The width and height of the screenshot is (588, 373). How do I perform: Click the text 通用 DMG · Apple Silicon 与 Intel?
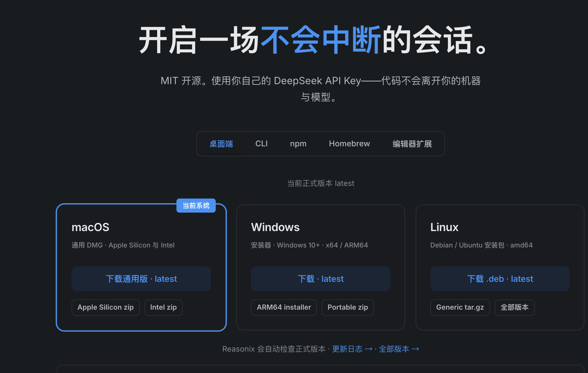(123, 245)
